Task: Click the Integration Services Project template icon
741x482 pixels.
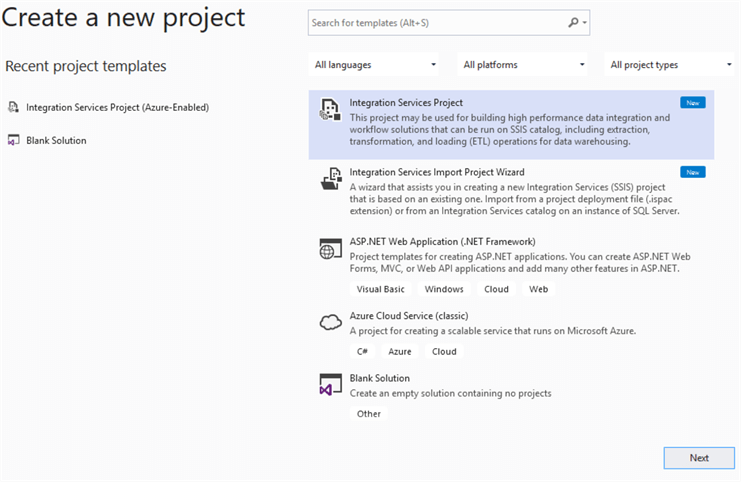Action: (330, 111)
